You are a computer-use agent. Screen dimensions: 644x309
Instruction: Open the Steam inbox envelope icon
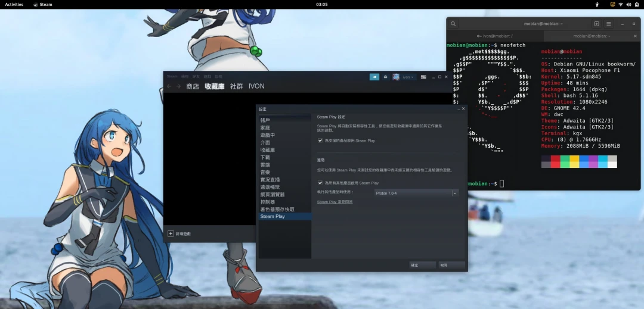[385, 77]
